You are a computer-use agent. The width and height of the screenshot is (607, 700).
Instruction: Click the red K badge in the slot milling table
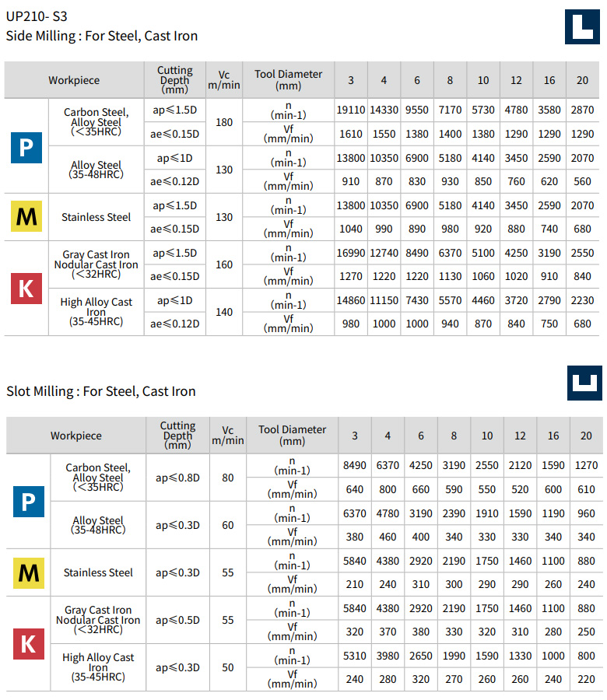28,644
